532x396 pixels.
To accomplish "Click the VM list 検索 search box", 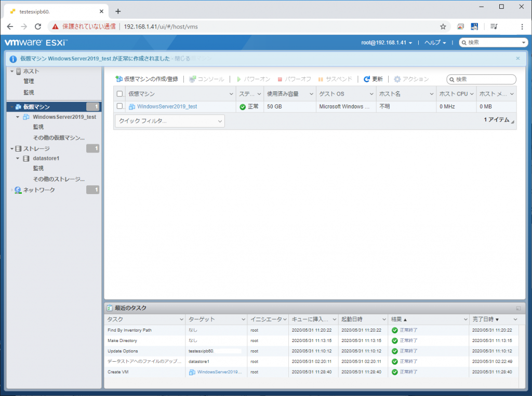I will click(x=481, y=79).
